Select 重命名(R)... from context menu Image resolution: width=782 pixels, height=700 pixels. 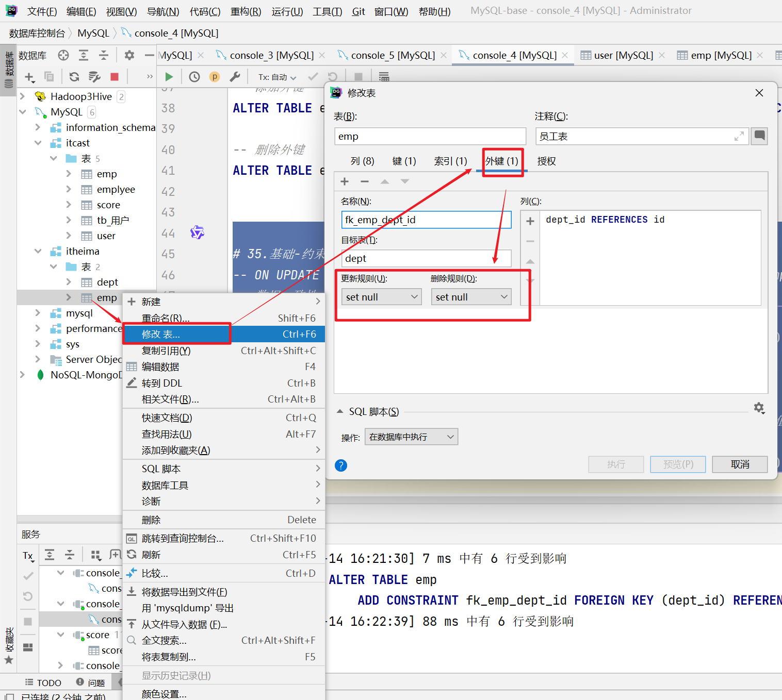tap(224, 318)
